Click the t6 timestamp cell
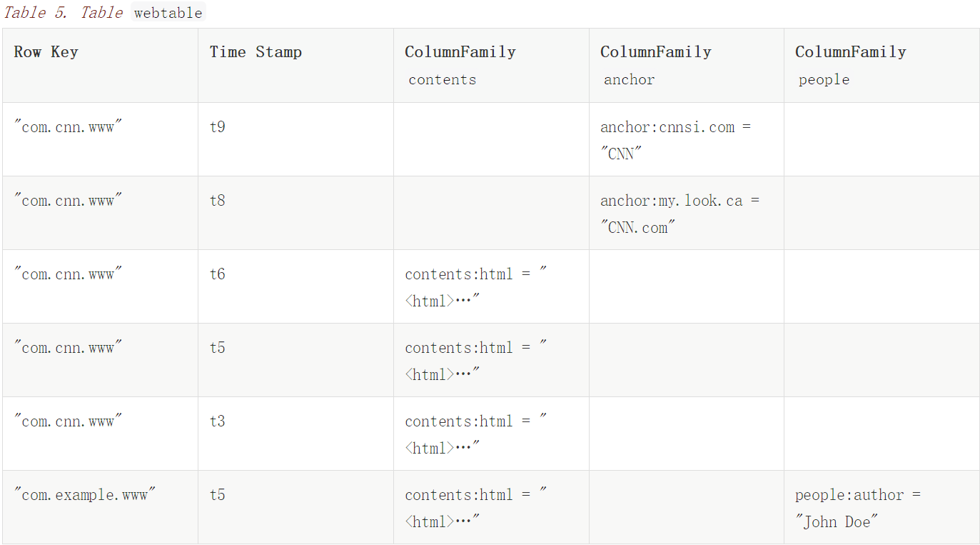Screen dimensions: 980x545 218,274
